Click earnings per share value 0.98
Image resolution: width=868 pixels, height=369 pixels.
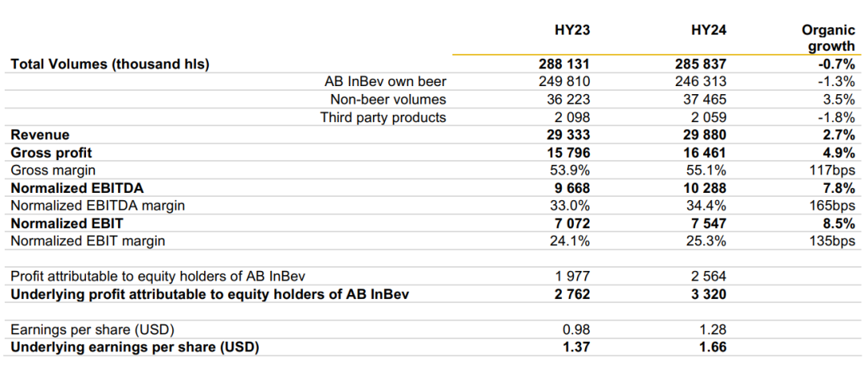coord(577,330)
